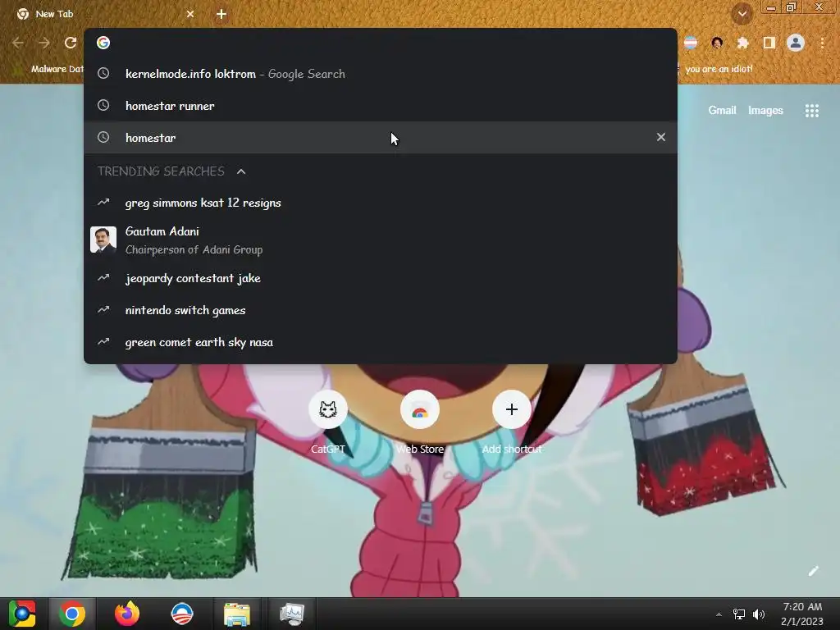The height and width of the screenshot is (630, 840).
Task: Click the Chrome taskbar icon
Action: point(72,614)
